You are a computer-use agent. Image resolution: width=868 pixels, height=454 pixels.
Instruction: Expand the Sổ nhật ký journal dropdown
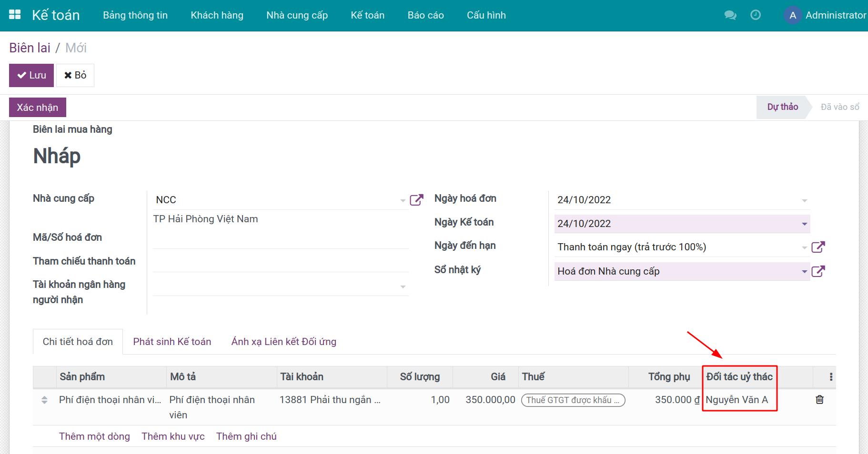[x=804, y=272]
